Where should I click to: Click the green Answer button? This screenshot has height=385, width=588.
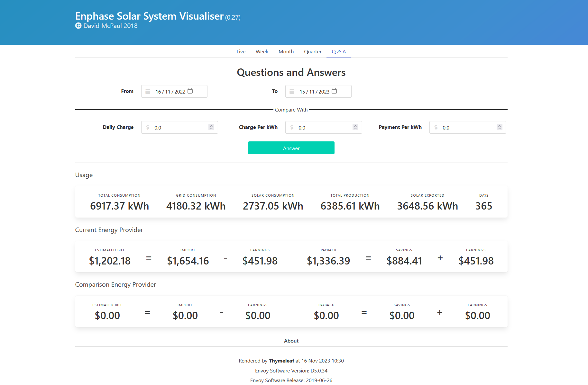[291, 148]
